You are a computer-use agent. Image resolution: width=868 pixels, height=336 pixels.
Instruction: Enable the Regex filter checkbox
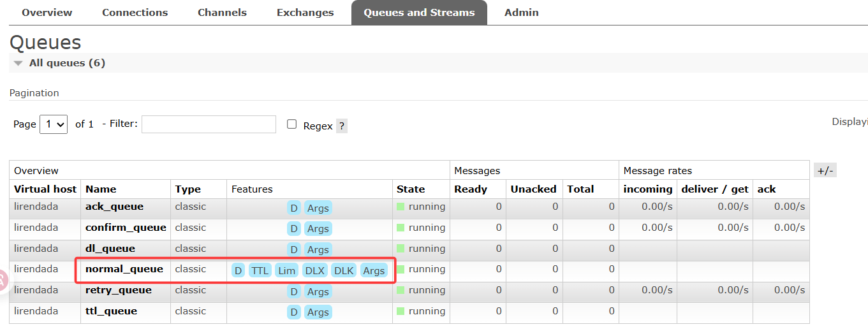click(292, 124)
